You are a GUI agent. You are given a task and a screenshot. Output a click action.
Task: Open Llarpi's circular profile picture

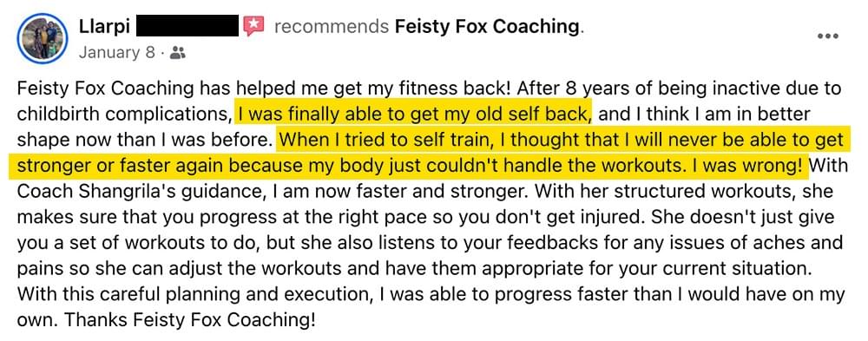[42, 38]
